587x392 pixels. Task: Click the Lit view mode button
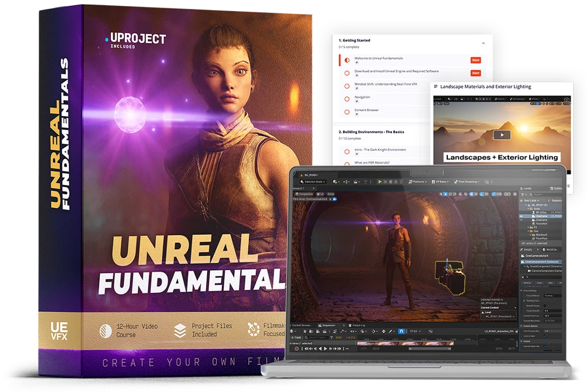(320, 194)
